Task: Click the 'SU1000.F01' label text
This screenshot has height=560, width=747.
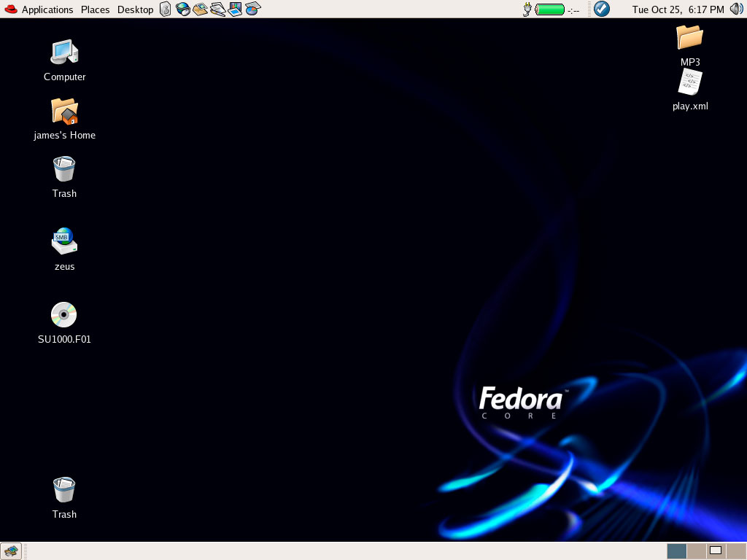Action: pos(64,339)
